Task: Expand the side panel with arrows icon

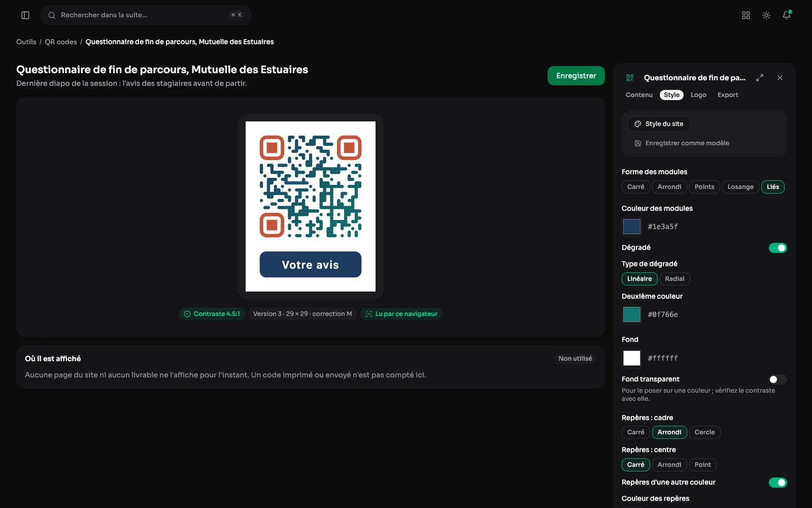Action: (760, 78)
